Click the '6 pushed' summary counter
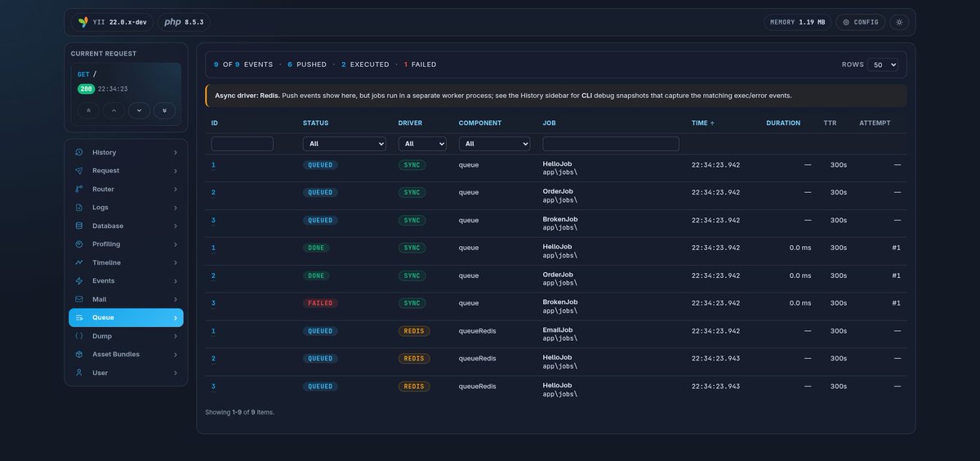980x461 pixels. pyautogui.click(x=307, y=65)
